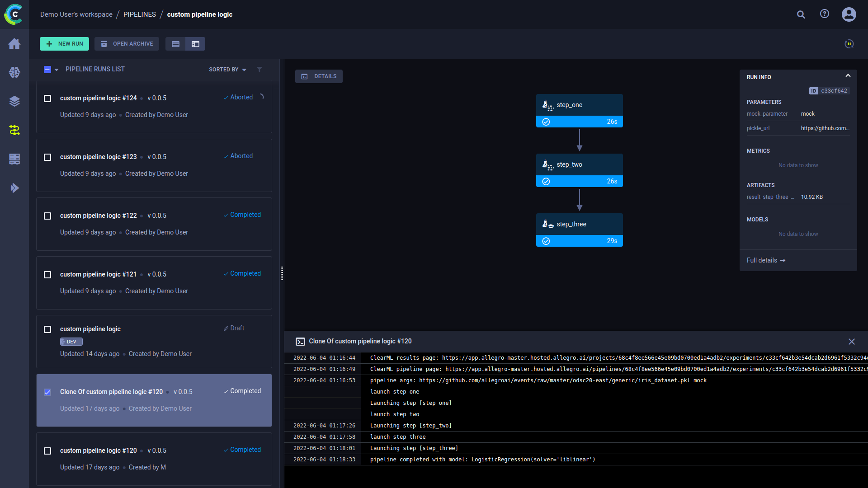Click the loading spinner on run #124
The image size is (868, 488).
261,97
